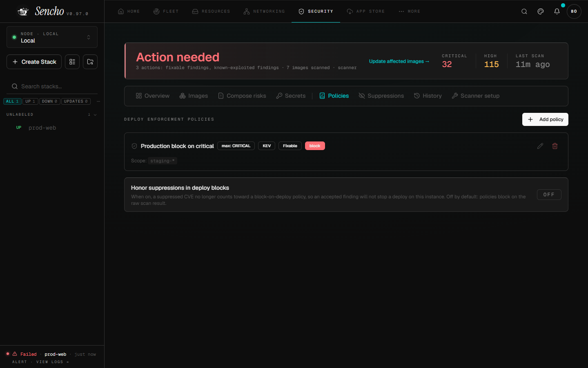Filter stacks by DOWN
This screenshot has height=368, width=588.
[50, 101]
